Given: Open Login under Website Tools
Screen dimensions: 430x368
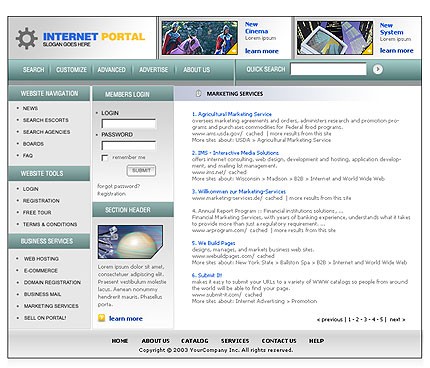Looking at the screenshot, I should tap(31, 189).
